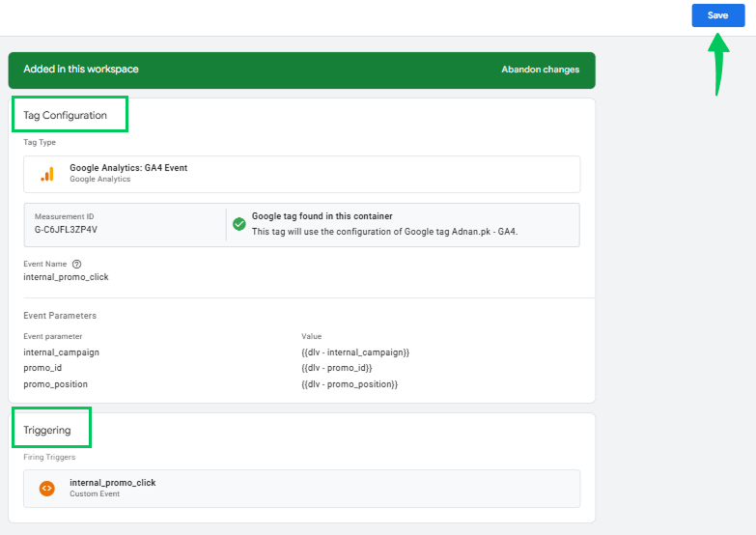The height and width of the screenshot is (535, 756).
Task: Click the Event Name help question icon
Action: (76, 264)
